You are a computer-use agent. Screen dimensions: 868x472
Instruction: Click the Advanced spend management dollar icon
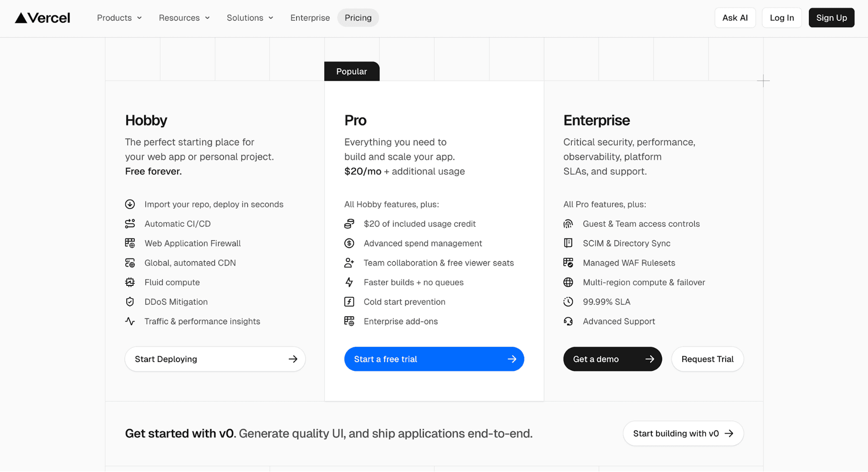pos(349,243)
